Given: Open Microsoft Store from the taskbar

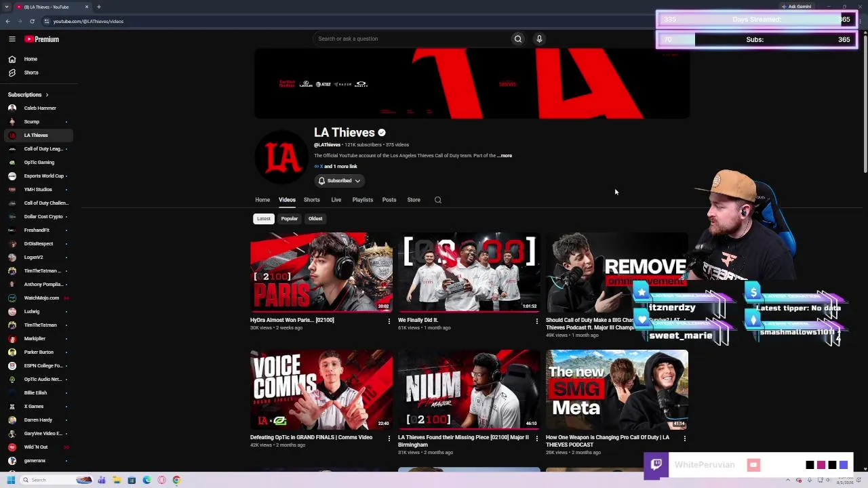Looking at the screenshot, I should [x=132, y=480].
